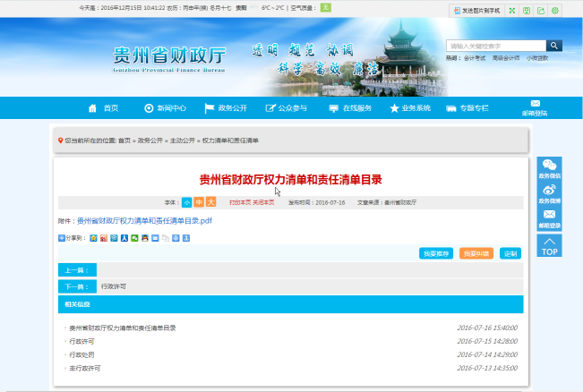Click the green gear settings icon at the top

555,11
